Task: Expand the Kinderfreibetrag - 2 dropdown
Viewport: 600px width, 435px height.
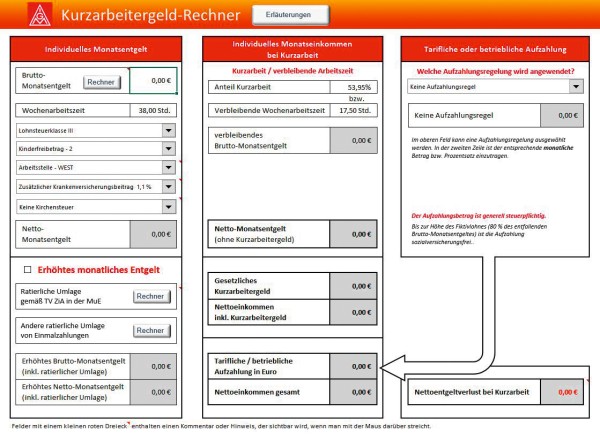Action: (168, 148)
